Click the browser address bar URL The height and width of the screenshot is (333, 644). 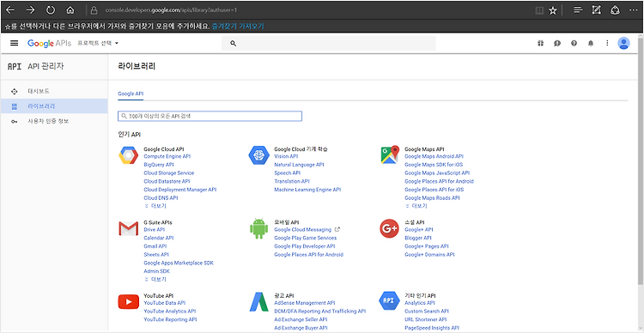(171, 9)
